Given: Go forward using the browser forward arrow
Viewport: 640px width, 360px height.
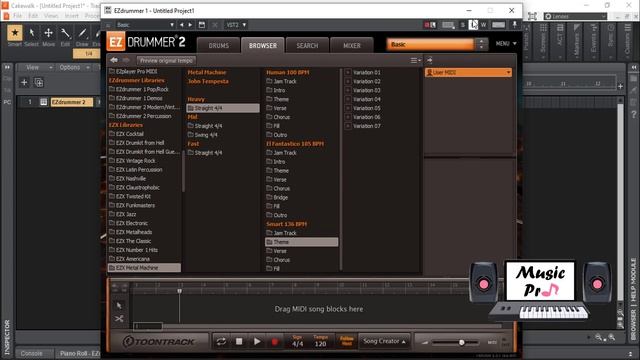Looking at the screenshot, I should click(126, 60).
